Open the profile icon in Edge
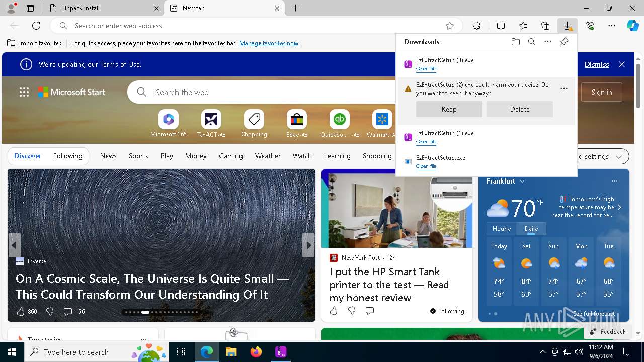The height and width of the screenshot is (362, 644). (x=11, y=8)
